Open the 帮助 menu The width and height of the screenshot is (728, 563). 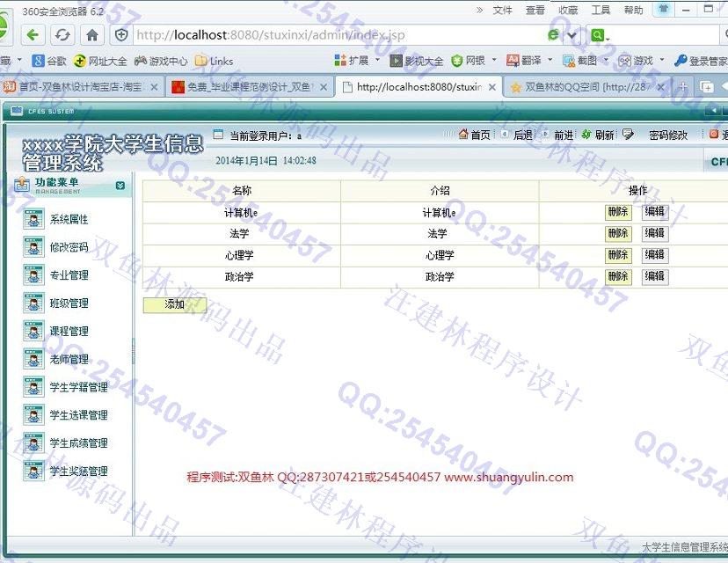pos(633,10)
